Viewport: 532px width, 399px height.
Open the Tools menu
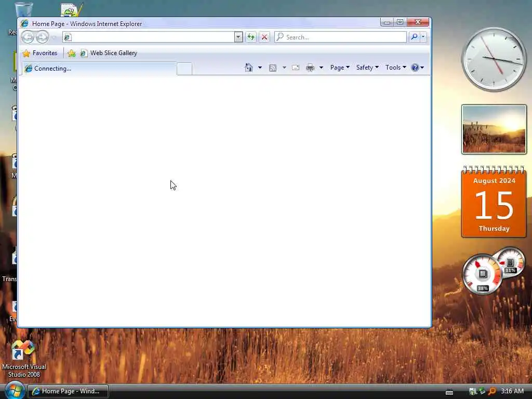pyautogui.click(x=395, y=68)
